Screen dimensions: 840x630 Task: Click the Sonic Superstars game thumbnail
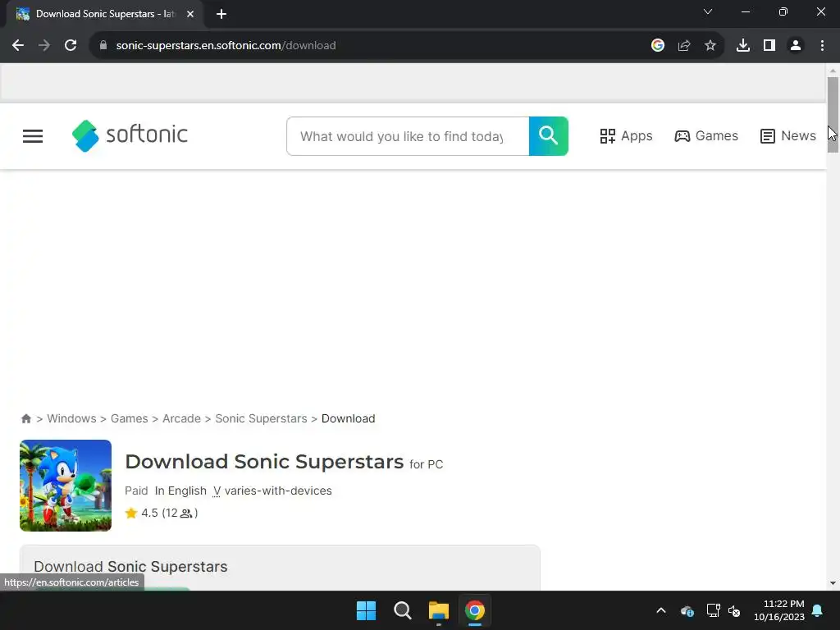point(66,486)
